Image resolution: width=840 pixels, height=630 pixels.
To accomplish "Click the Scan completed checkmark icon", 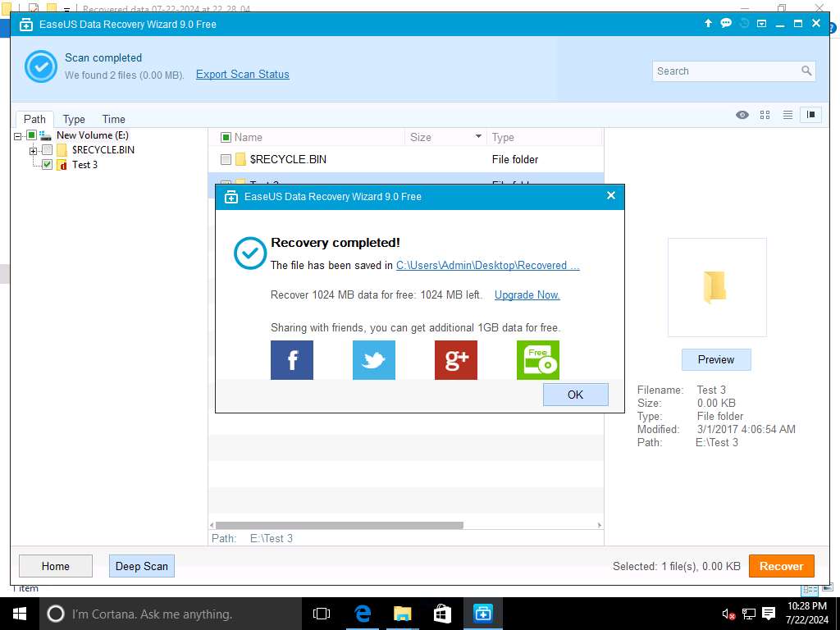I will pos(41,66).
